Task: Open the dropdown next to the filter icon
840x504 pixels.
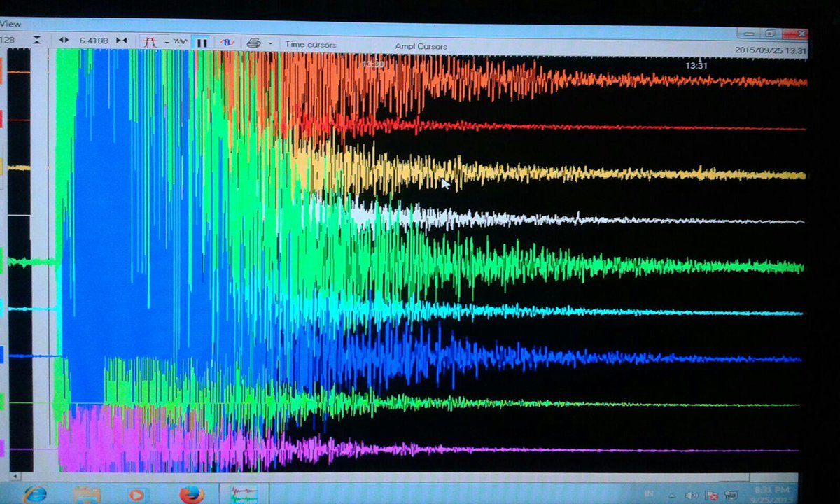Action: 167,42
